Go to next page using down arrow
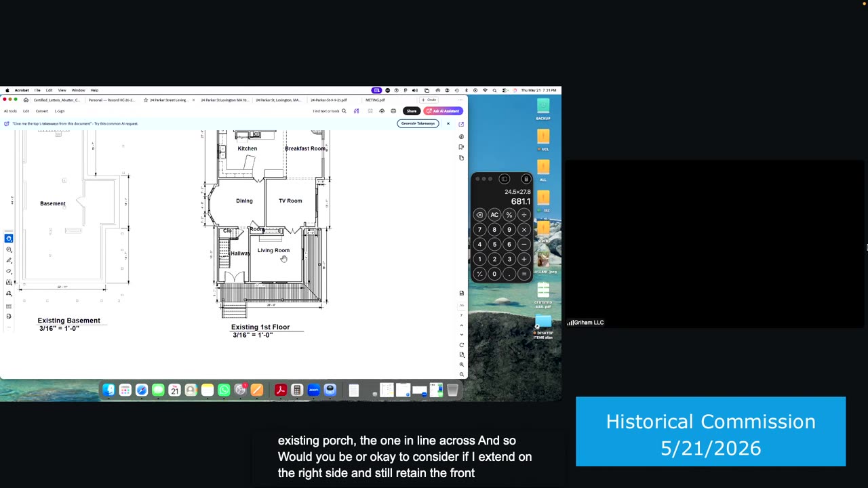The image size is (868, 488). [462, 334]
